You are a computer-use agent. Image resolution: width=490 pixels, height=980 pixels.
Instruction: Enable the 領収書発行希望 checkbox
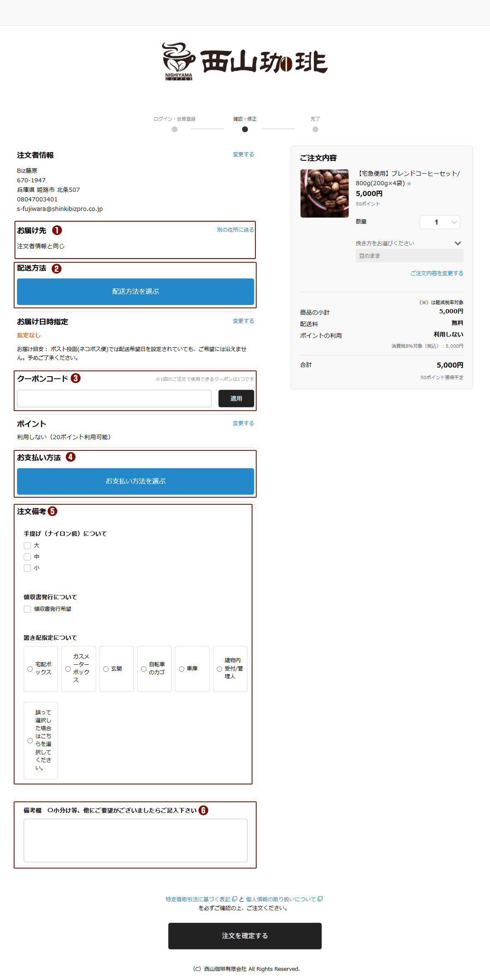[x=27, y=609]
